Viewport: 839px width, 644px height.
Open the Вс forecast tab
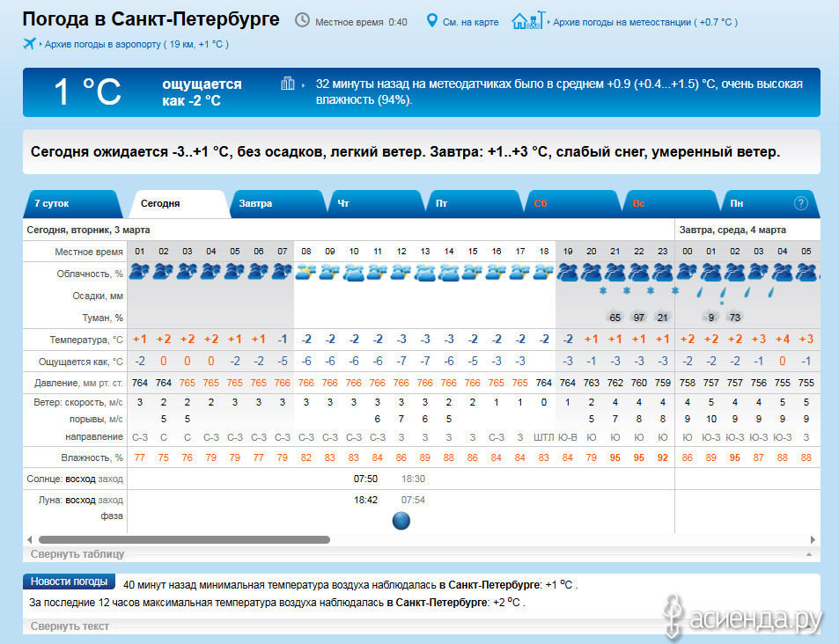[x=638, y=203]
